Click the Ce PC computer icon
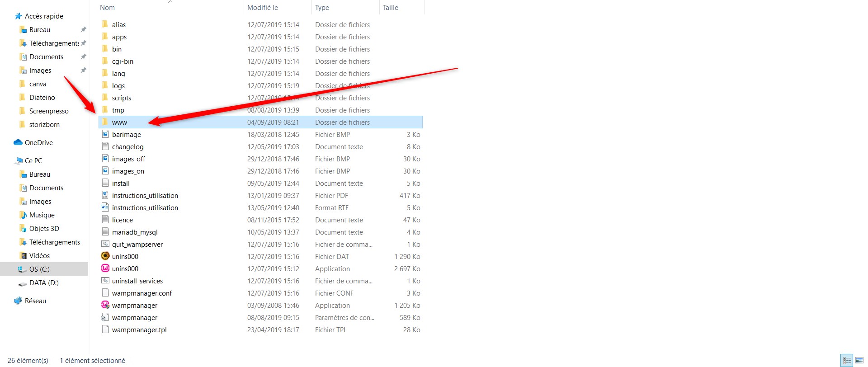Image resolution: width=868 pixels, height=367 pixels. (19, 160)
